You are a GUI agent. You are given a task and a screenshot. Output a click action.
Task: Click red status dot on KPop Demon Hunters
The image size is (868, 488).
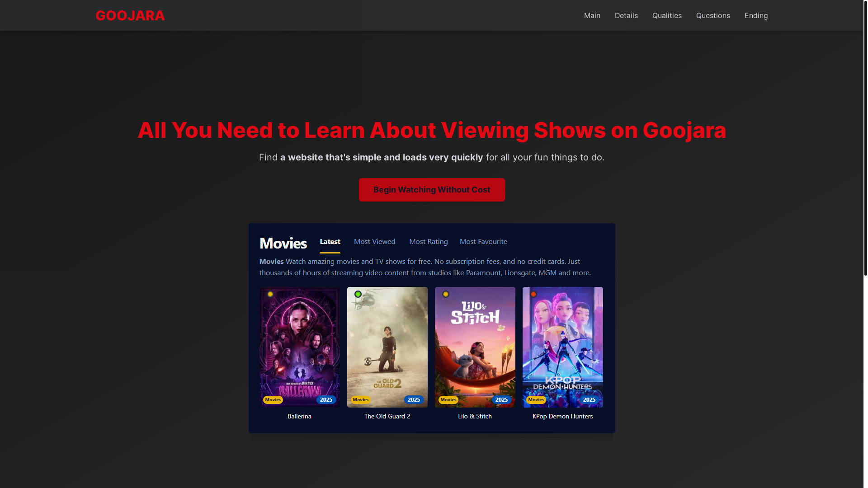pyautogui.click(x=533, y=294)
